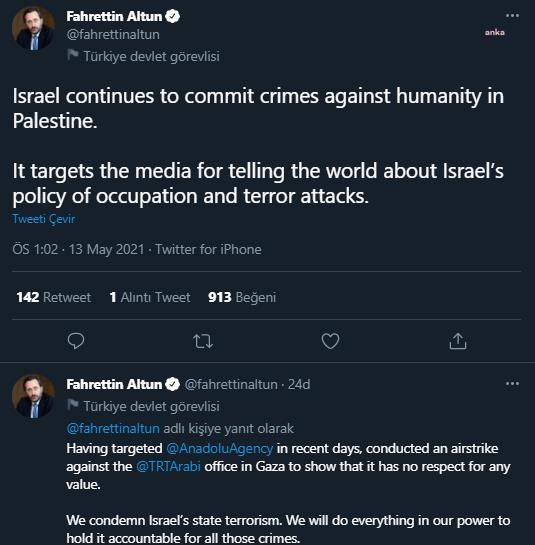Open the @TRTArabi mention
The width and height of the screenshot is (535, 545).
point(168,466)
